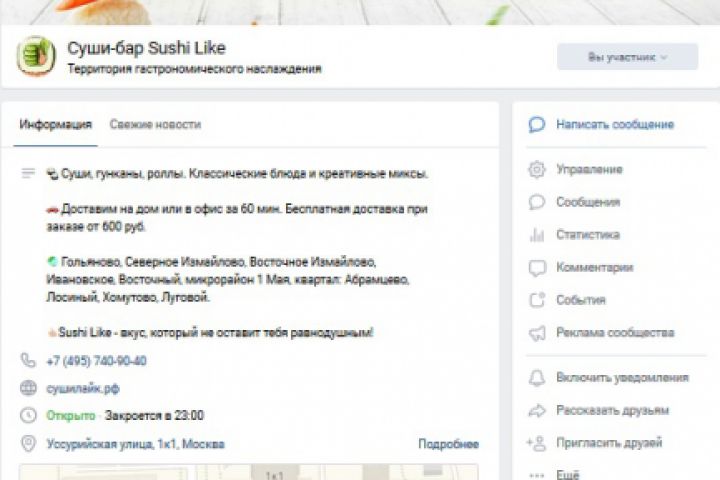Click the Статистика bar chart icon

pyautogui.click(x=537, y=235)
